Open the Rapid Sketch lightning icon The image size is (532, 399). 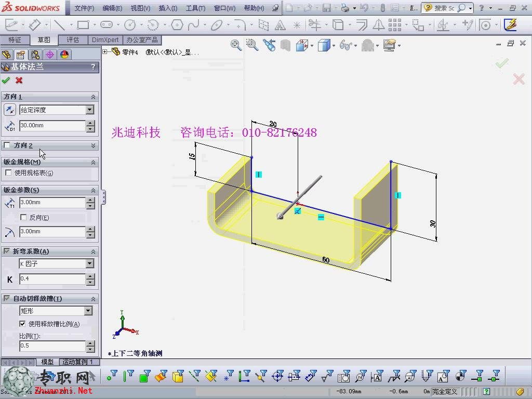pyautogui.click(x=510, y=25)
